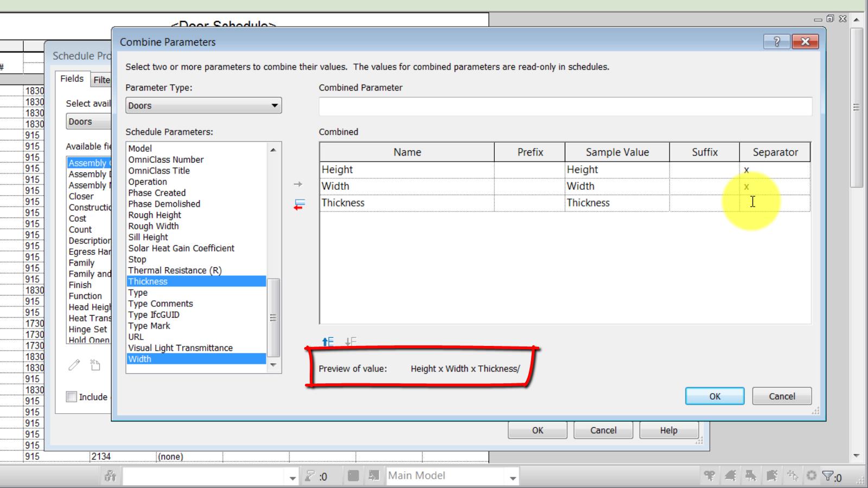
Task: Click the design options icon left of Main Model
Action: coord(353,476)
